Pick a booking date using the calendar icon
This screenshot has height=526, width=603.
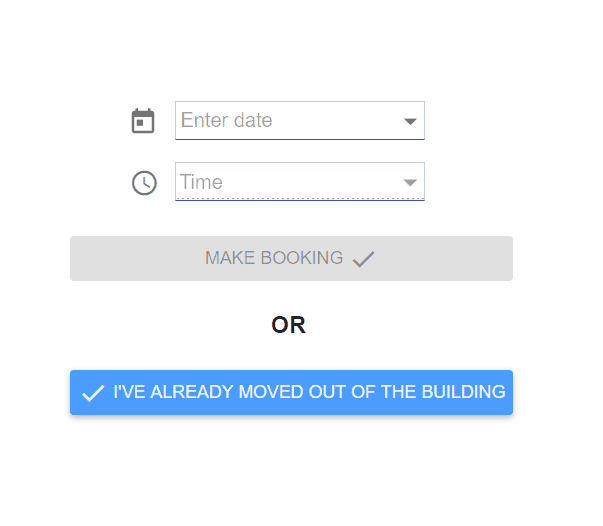(143, 121)
